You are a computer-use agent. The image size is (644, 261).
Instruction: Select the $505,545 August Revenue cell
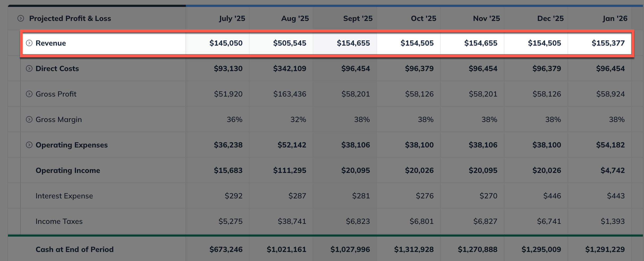click(x=290, y=43)
